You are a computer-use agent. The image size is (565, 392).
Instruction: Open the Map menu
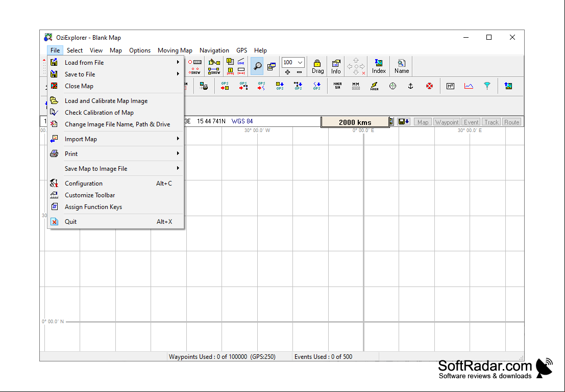click(x=116, y=50)
